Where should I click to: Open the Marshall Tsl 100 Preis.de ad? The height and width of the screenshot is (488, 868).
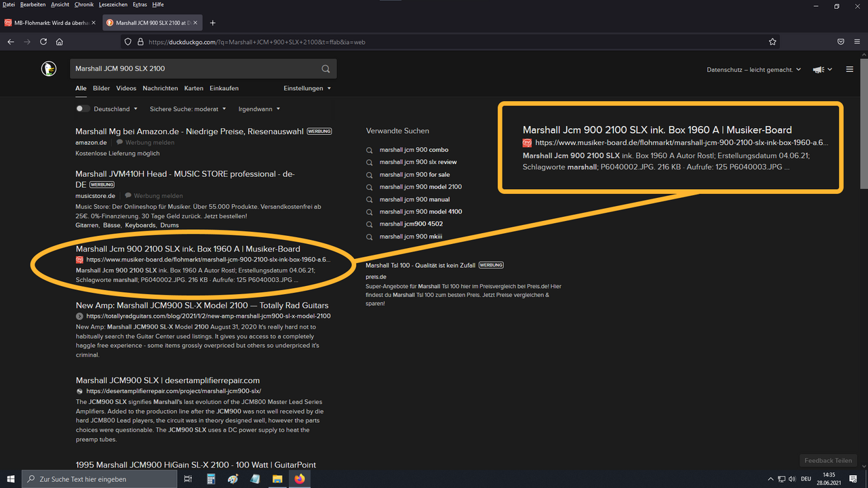(x=420, y=265)
